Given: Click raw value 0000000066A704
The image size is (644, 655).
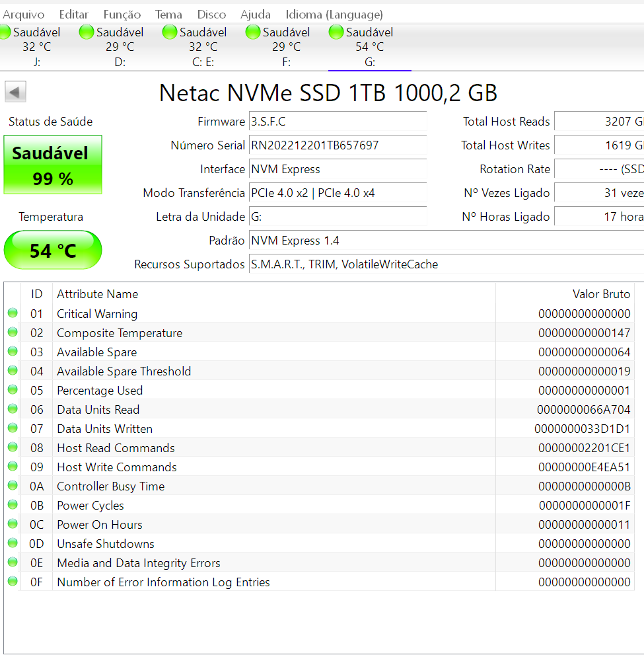Looking at the screenshot, I should click(583, 410).
